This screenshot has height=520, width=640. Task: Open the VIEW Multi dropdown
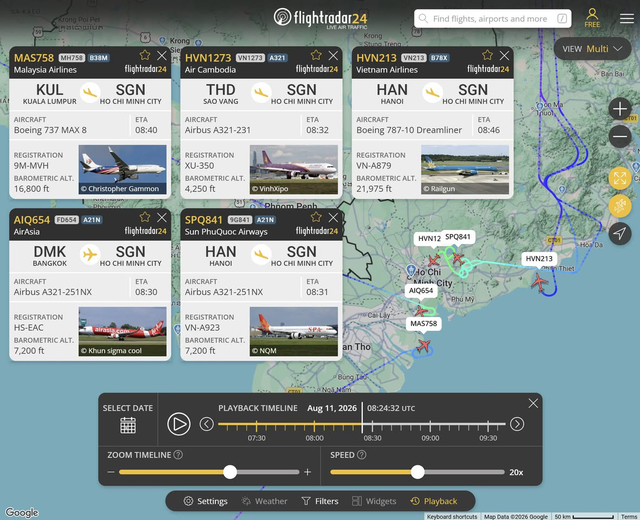click(x=592, y=49)
